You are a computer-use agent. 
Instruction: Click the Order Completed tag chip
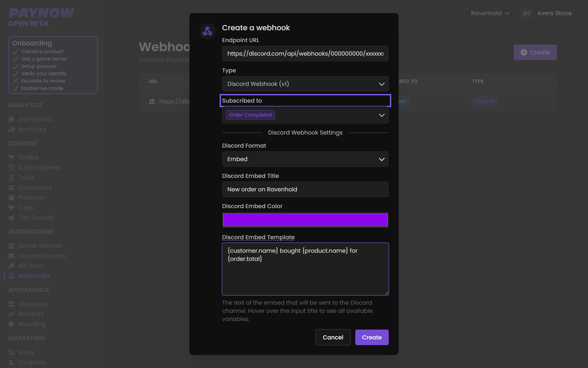250,115
